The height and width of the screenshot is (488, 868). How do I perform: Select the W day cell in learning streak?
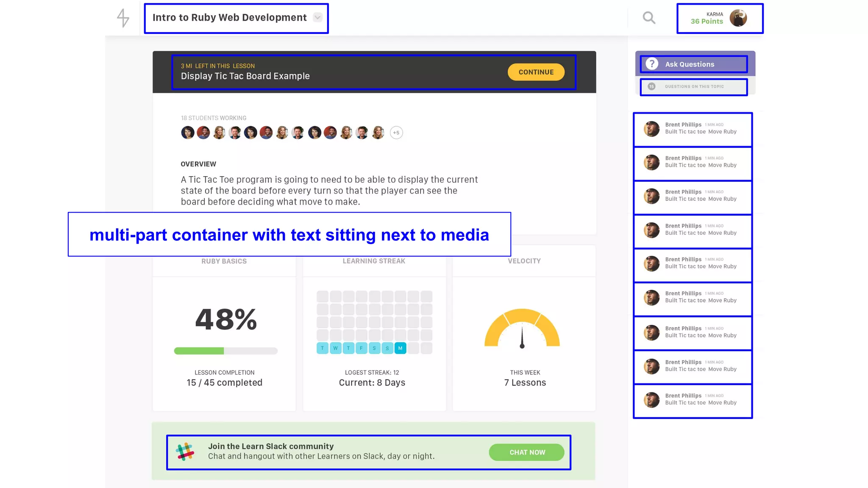pos(335,348)
